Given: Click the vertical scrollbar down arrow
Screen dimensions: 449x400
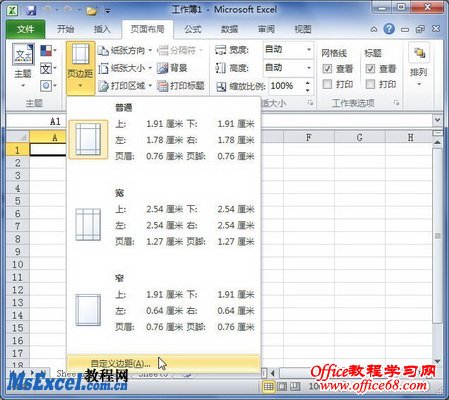Looking at the screenshot, I should [x=438, y=361].
